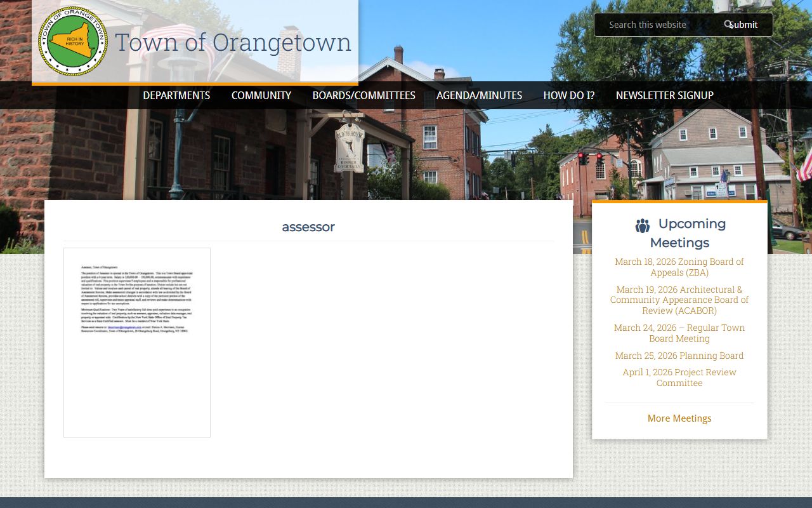Click the Town of Orangetown seal logo
812x508 pixels.
[73, 41]
